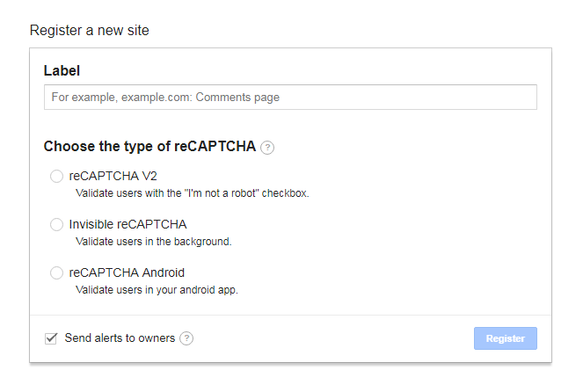Select the reCAPTCHA V2 radio button
583x392 pixels.
(56, 176)
